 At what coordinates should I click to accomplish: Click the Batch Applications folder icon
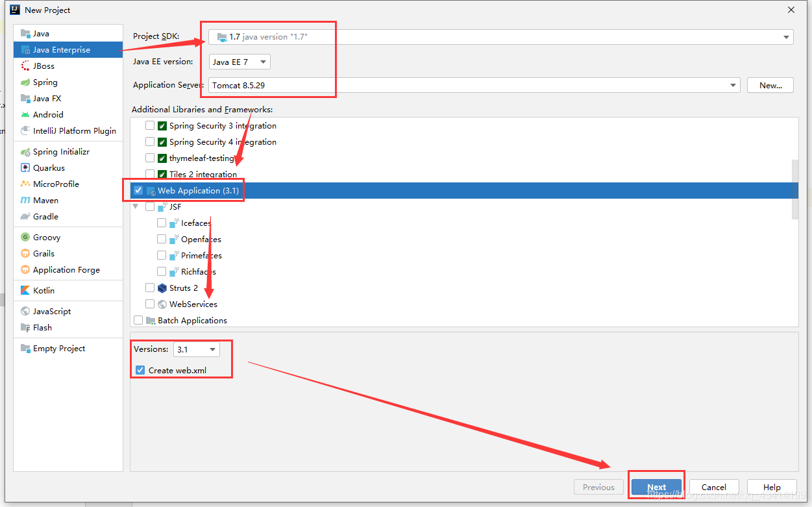(151, 321)
